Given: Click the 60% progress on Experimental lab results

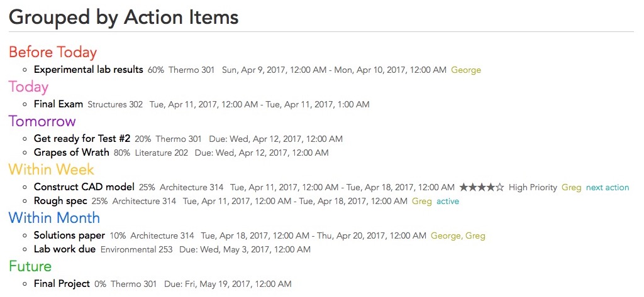Looking at the screenshot, I should [156, 70].
